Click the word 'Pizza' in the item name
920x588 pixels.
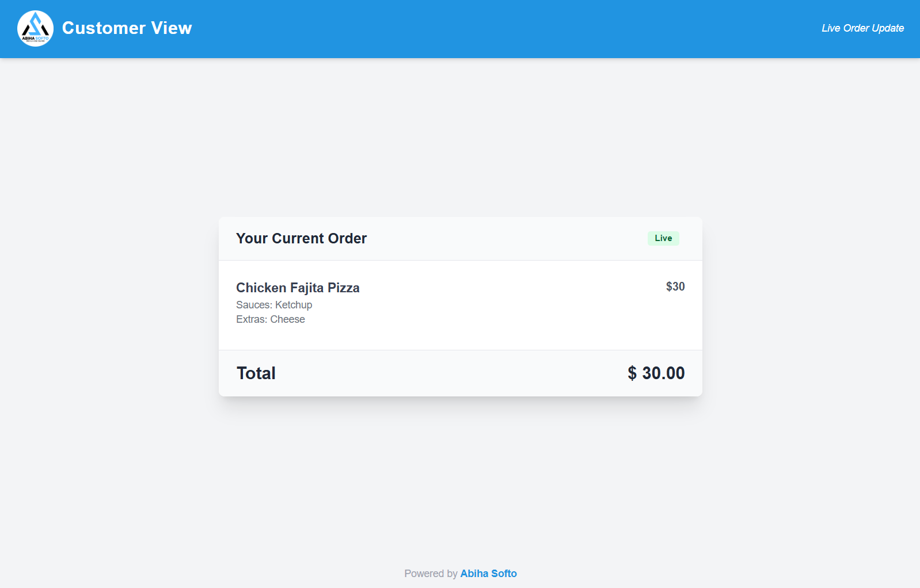(x=344, y=288)
